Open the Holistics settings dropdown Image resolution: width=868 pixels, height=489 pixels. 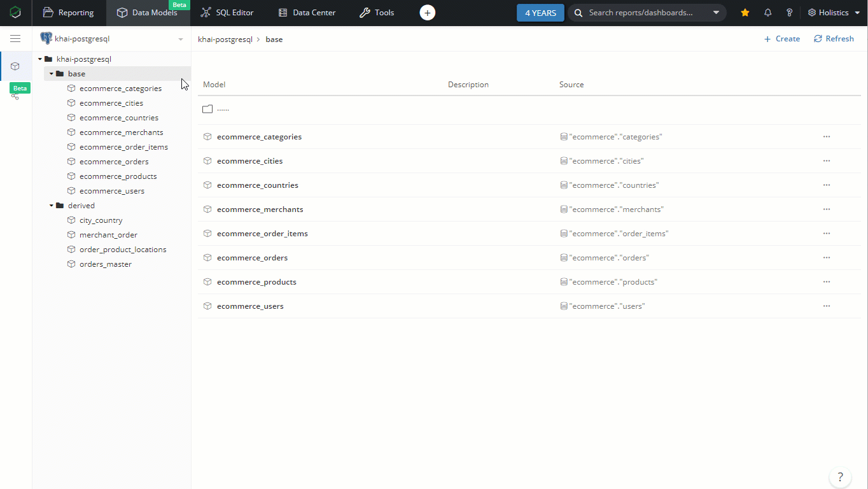pyautogui.click(x=834, y=13)
